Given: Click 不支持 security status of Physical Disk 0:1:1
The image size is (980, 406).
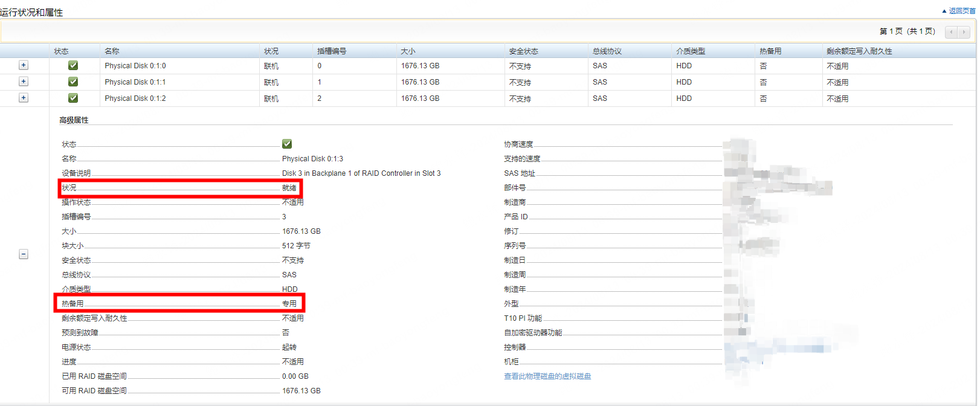Looking at the screenshot, I should coord(520,82).
